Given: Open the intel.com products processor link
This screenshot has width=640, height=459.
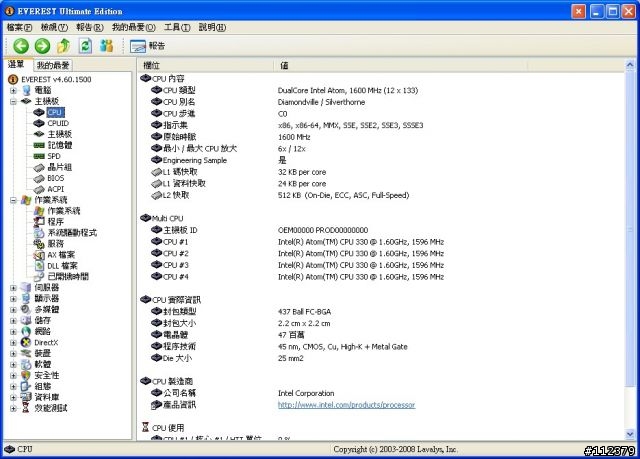Looking at the screenshot, I should click(x=346, y=405).
